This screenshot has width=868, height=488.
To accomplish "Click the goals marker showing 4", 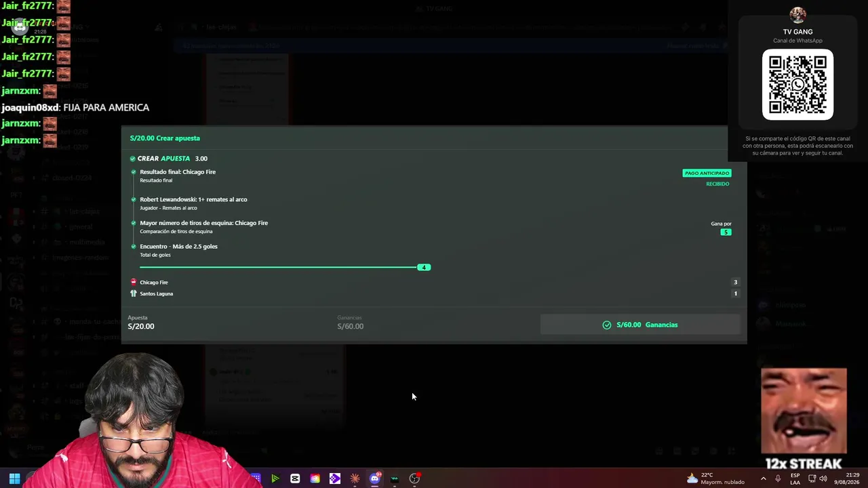I will (x=424, y=267).
